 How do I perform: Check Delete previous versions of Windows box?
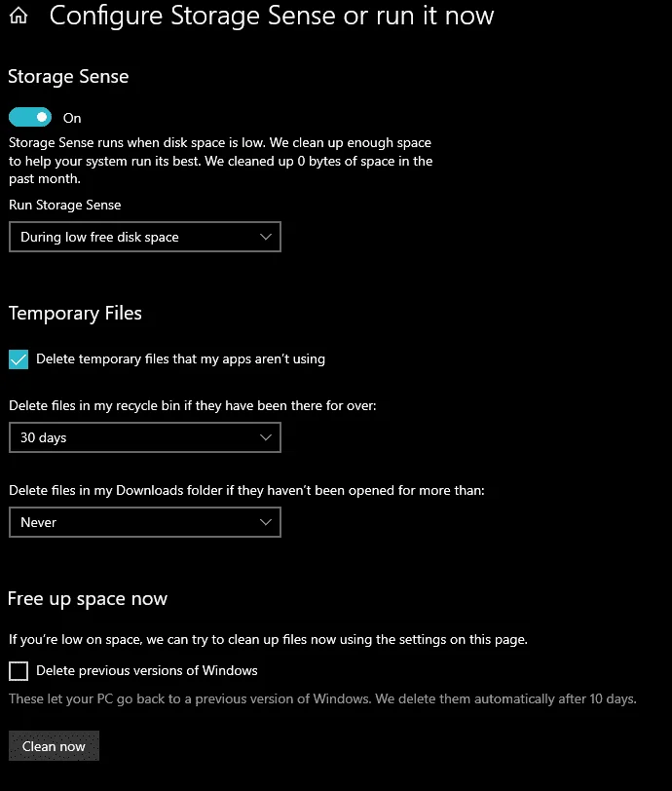[x=19, y=671]
